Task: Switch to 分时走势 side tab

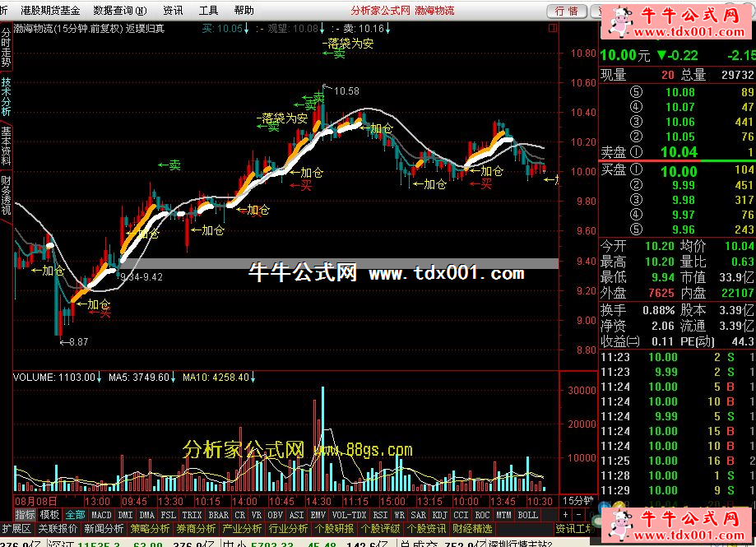Action: point(6,47)
